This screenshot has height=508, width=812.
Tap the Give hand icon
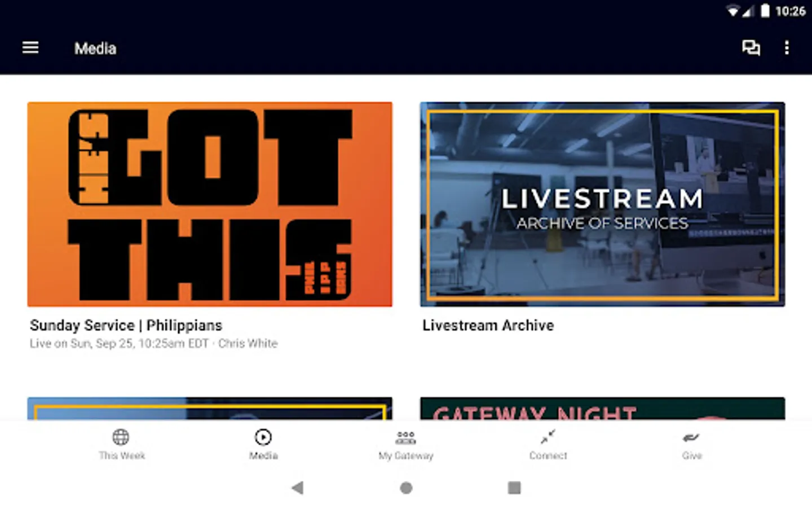691,437
